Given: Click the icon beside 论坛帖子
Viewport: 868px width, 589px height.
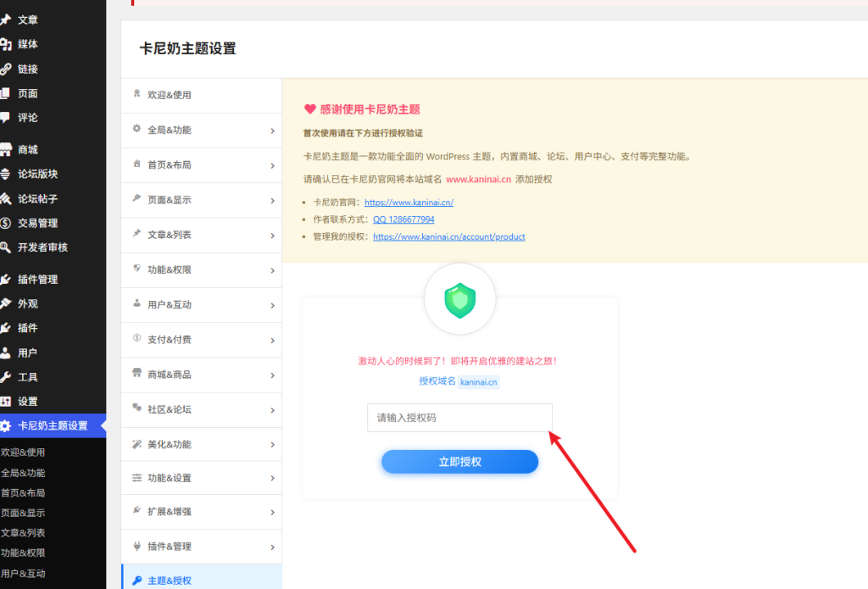Looking at the screenshot, I should [x=6, y=198].
